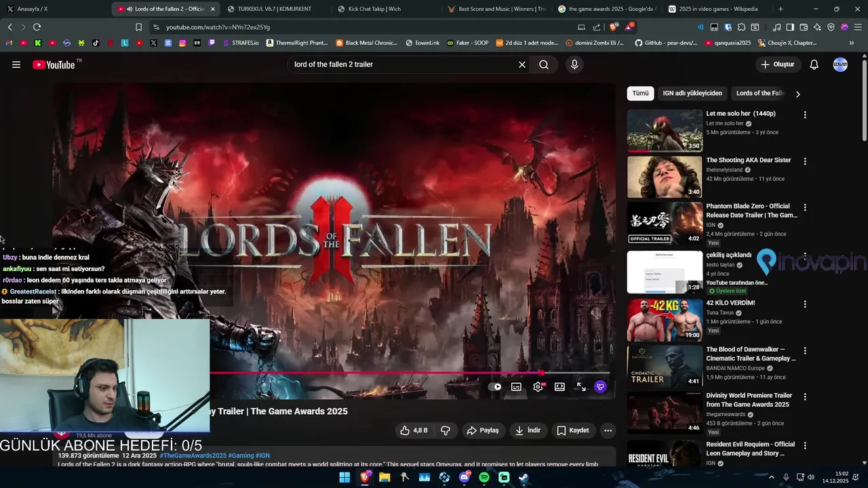Viewport: 868px width, 488px height.
Task: Open more actions menu below video
Action: click(608, 430)
